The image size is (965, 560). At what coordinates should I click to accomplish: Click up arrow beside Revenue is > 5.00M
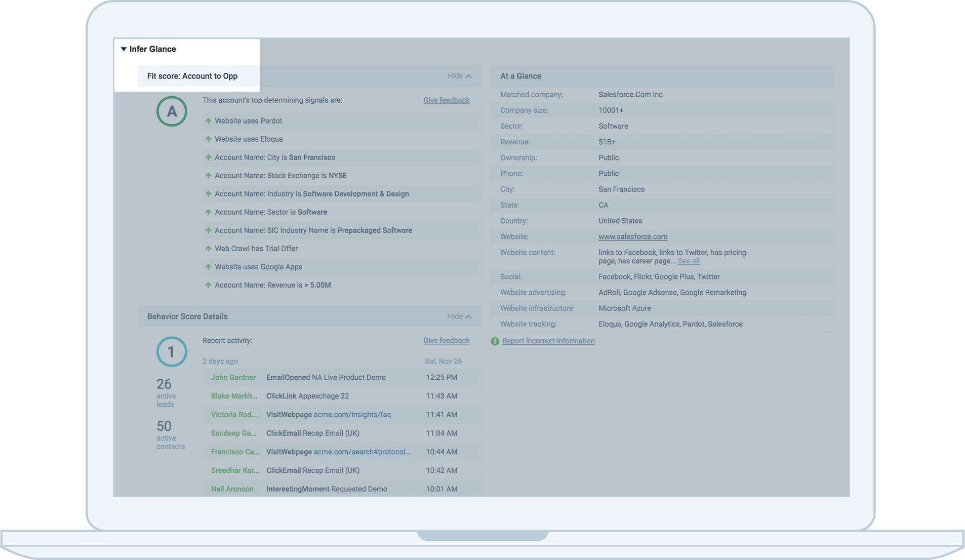[208, 285]
